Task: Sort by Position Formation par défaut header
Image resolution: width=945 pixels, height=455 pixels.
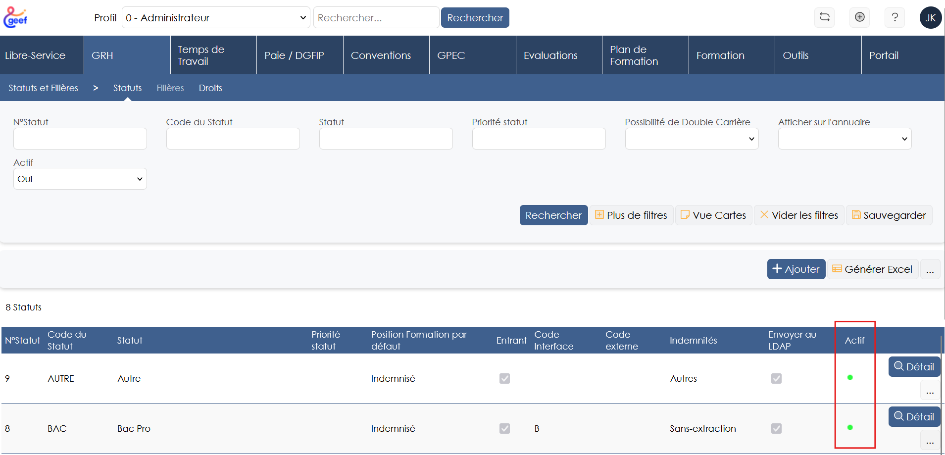Action: pyautogui.click(x=419, y=340)
